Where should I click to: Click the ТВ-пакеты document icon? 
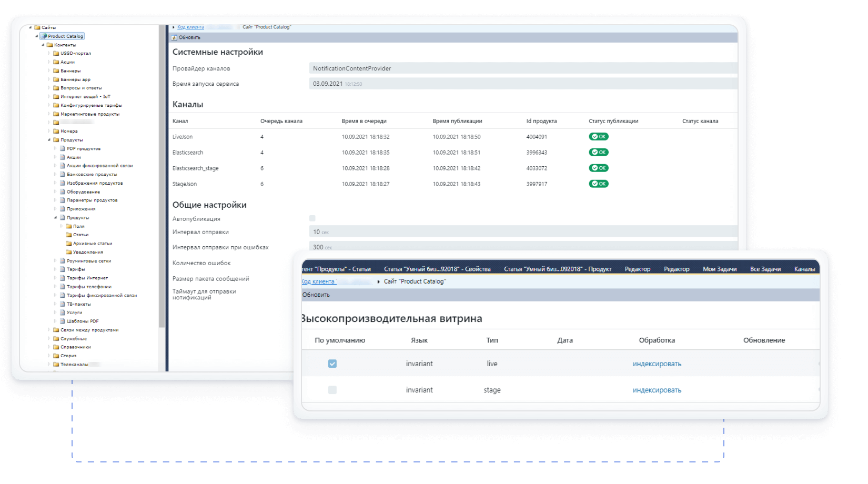62,304
